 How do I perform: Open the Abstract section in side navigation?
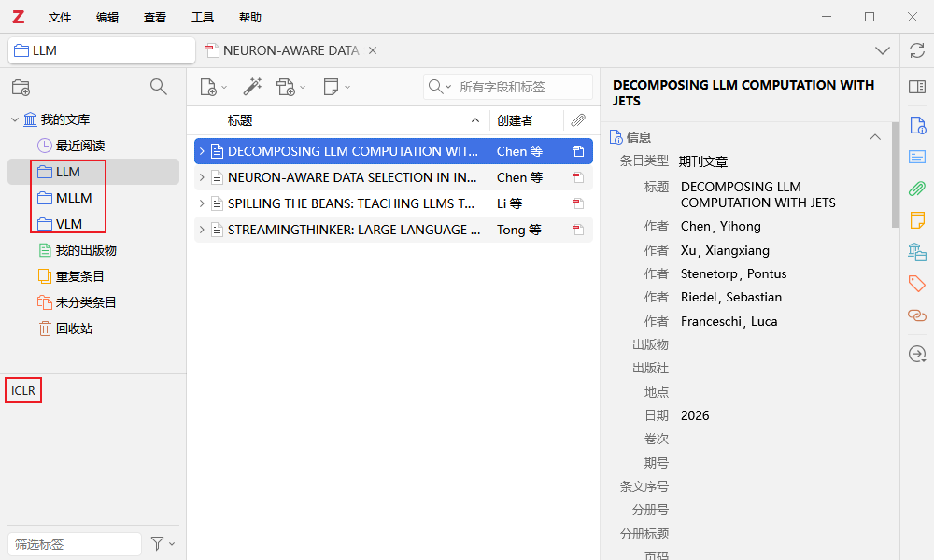coord(917,157)
